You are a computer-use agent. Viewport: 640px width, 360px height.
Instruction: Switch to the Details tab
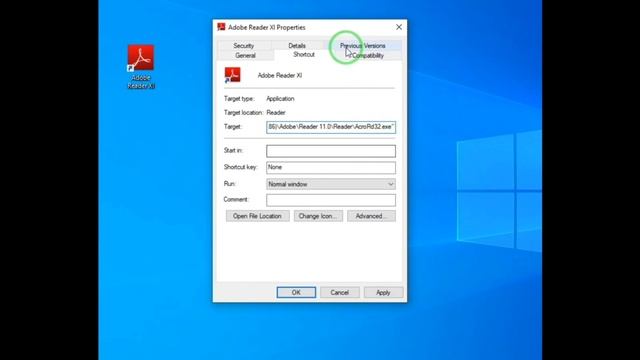(297, 46)
